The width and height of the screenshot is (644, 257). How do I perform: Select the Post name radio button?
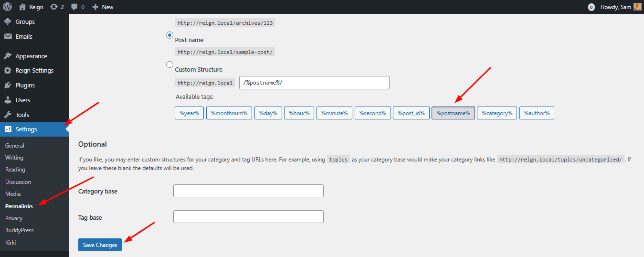click(x=169, y=35)
